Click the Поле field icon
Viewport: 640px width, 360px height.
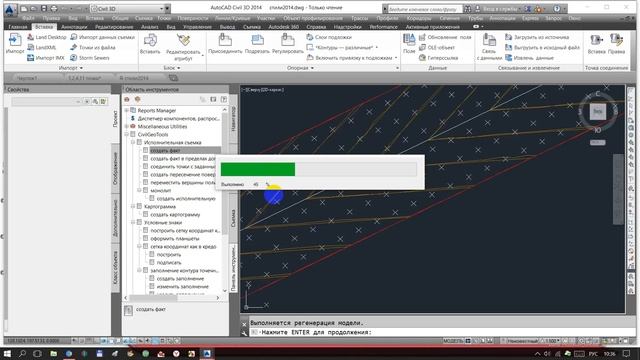click(409, 44)
